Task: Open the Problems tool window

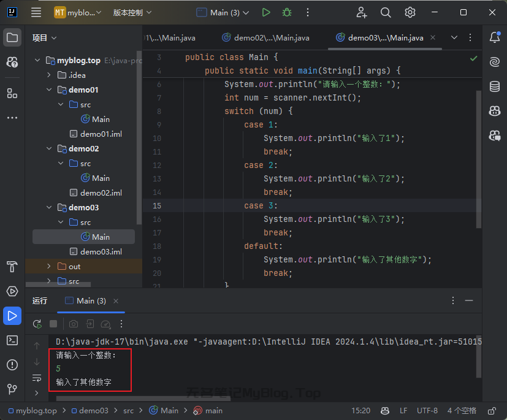Action: pyautogui.click(x=12, y=365)
